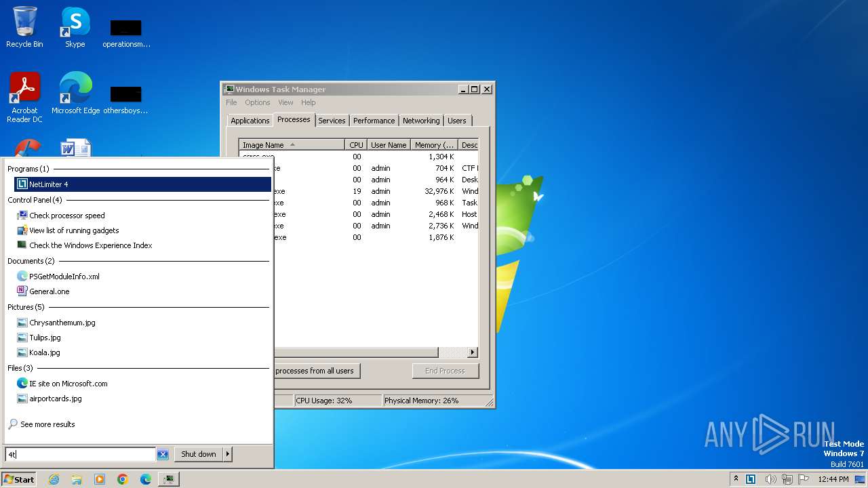Select othersboys... desktop file

pos(125,99)
